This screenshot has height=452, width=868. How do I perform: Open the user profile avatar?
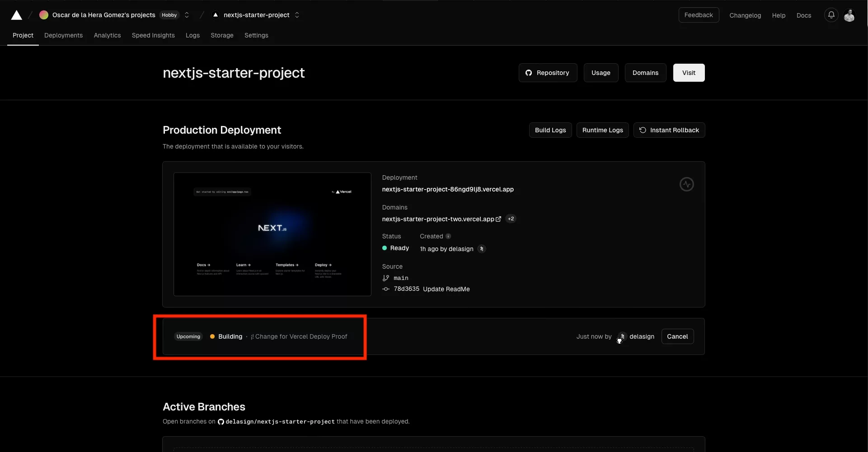pos(849,15)
